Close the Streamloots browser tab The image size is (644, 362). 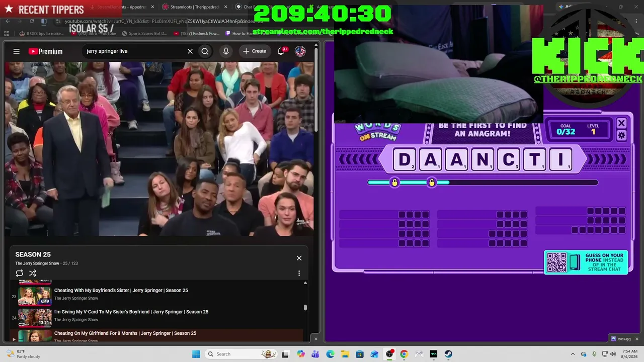(225, 7)
